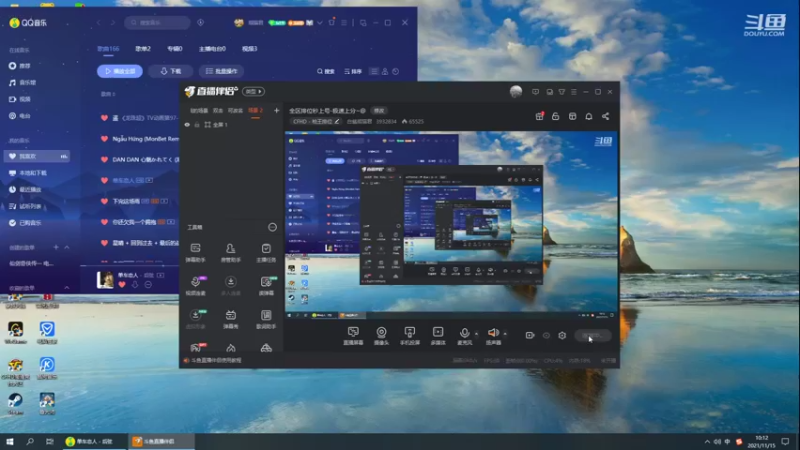Open 主播任务 tool in the toolbox
Viewport: 800px width, 450px height.
pos(266,252)
